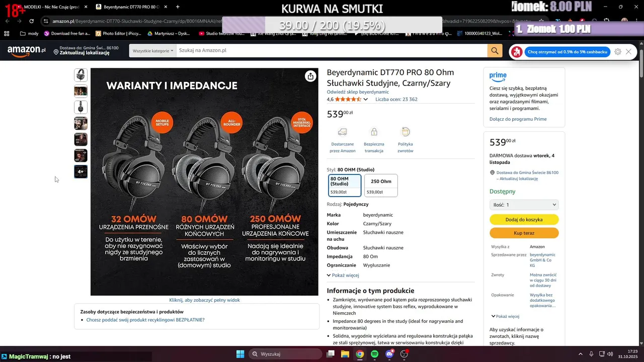The width and height of the screenshot is (644, 362).
Task: Open the Chrome apps grid icon
Action: pyautogui.click(x=7, y=34)
